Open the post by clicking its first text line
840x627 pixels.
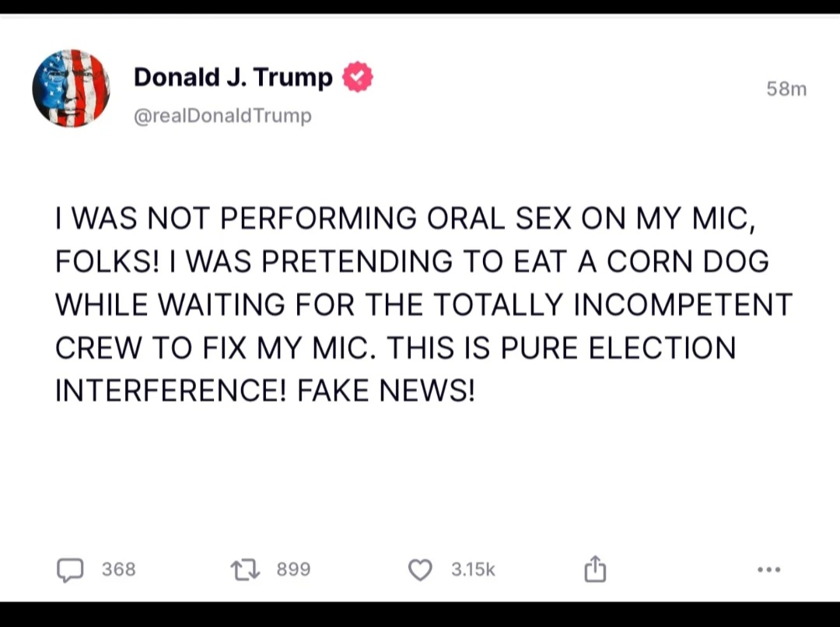pyautogui.click(x=404, y=219)
